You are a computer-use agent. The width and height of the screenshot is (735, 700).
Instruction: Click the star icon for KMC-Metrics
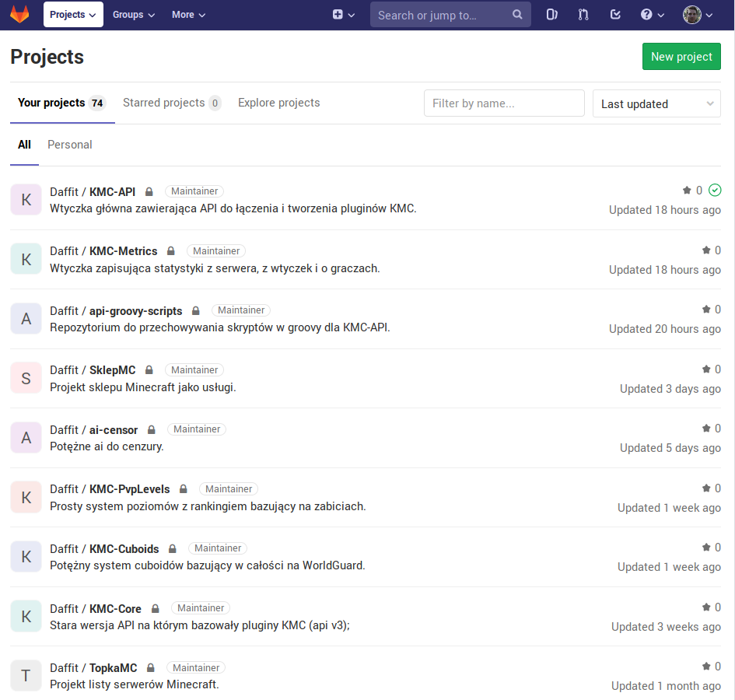click(706, 250)
